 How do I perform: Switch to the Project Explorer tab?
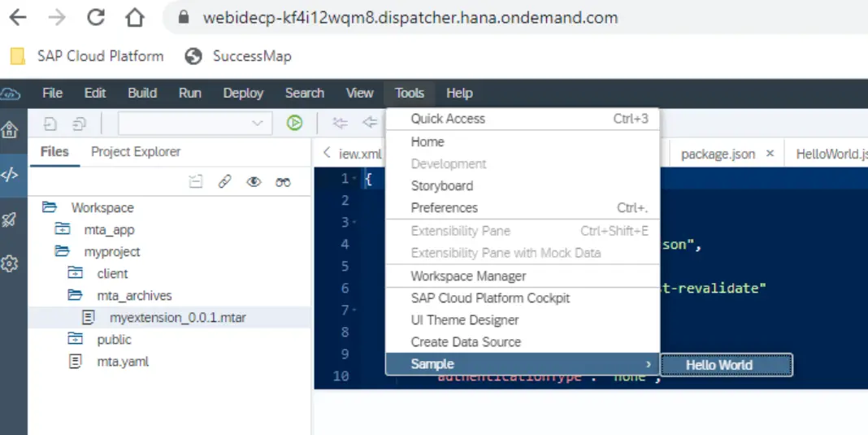[x=136, y=152]
